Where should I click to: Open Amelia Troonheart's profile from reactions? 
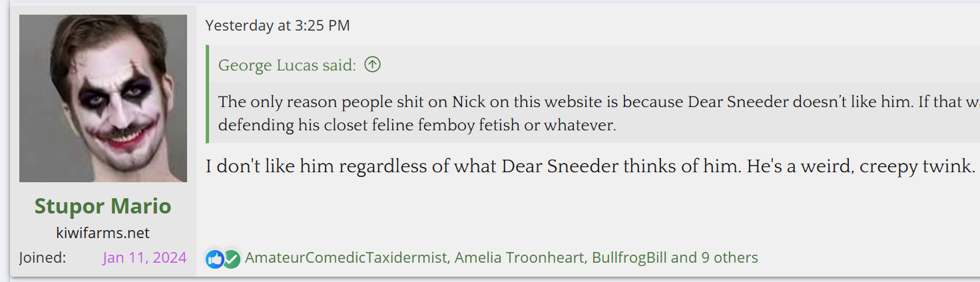point(519,257)
